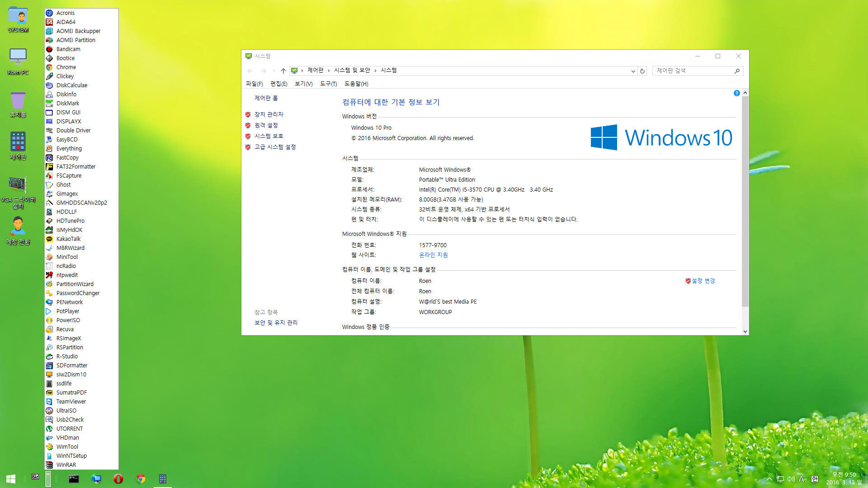Expand the chevron after 시스템 및 보안 breadcrumb
The height and width of the screenshot is (488, 868).
tap(375, 70)
